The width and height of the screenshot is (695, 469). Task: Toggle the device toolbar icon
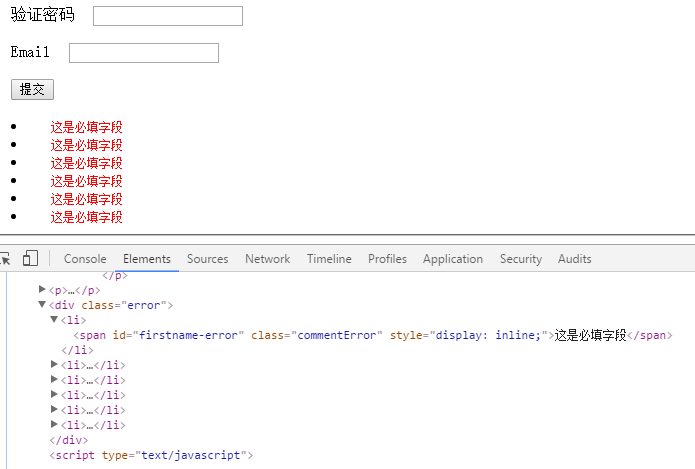30,258
